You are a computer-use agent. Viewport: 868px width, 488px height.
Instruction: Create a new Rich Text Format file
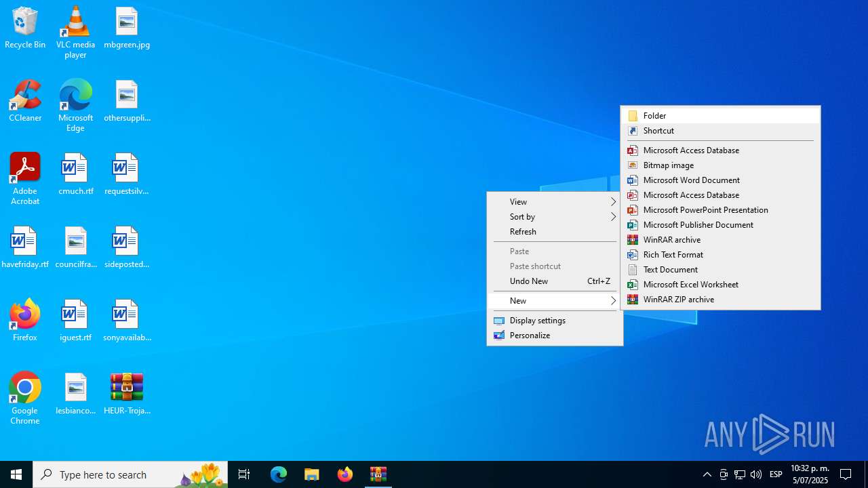point(720,255)
